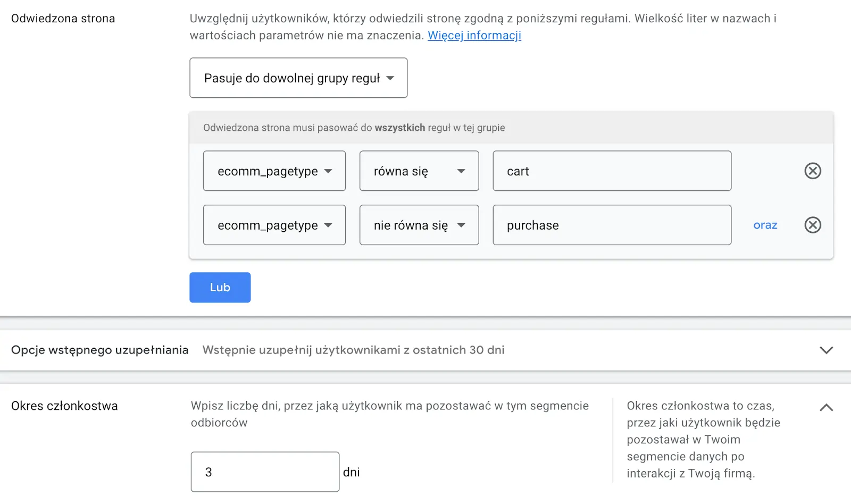Add another condition with oraz

(765, 225)
